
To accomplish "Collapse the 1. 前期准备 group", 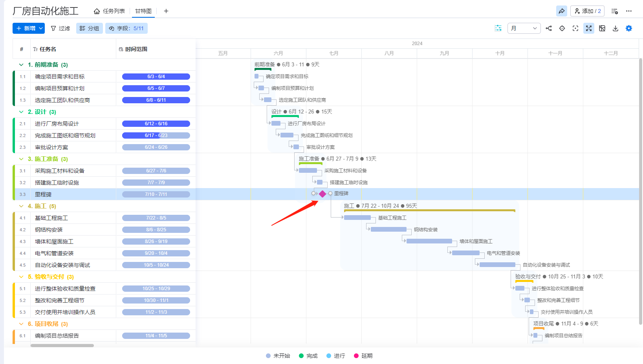I will tap(21, 65).
